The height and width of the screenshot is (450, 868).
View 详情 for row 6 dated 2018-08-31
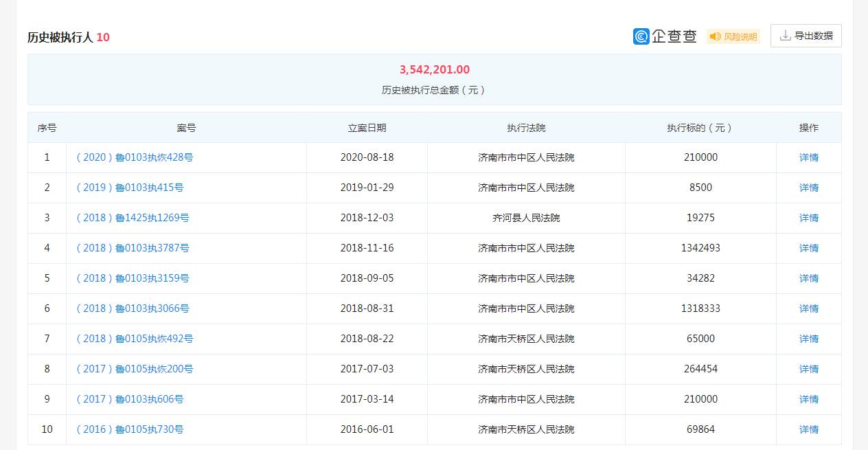coord(808,308)
